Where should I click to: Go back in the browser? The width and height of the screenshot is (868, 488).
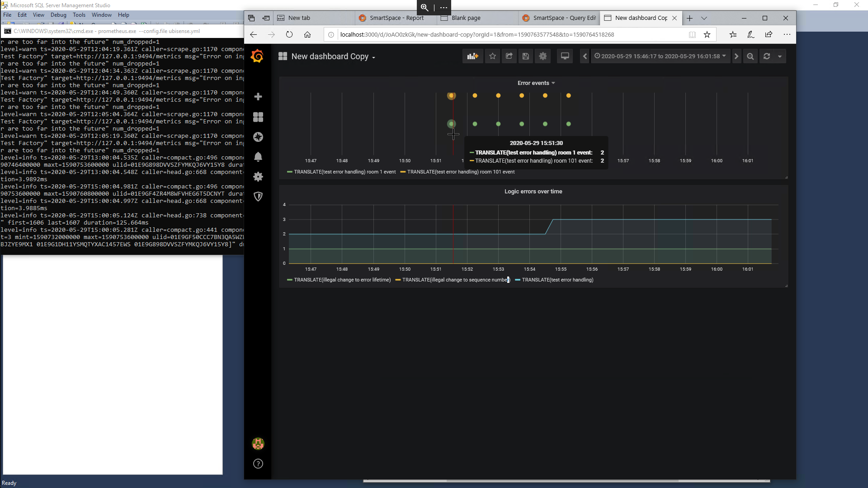(x=253, y=34)
